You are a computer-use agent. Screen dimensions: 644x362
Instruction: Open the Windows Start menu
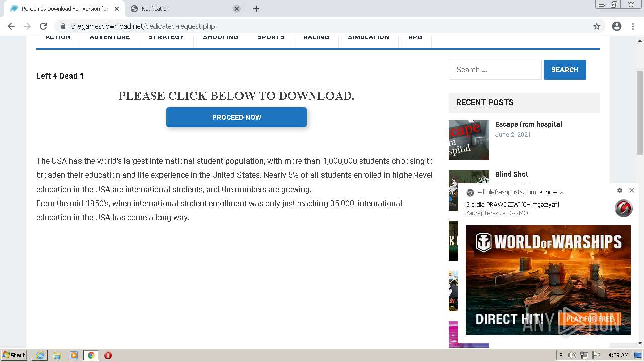coord(14,355)
